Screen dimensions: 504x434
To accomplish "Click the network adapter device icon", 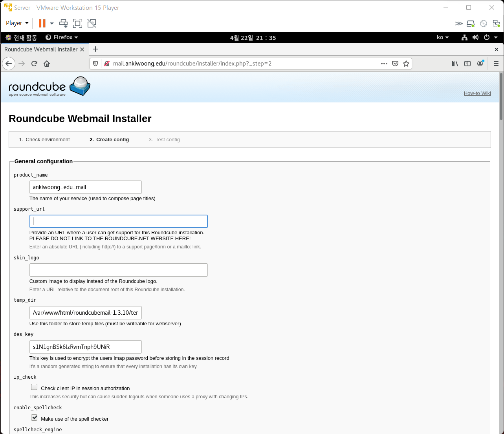I will pyautogui.click(x=496, y=24).
